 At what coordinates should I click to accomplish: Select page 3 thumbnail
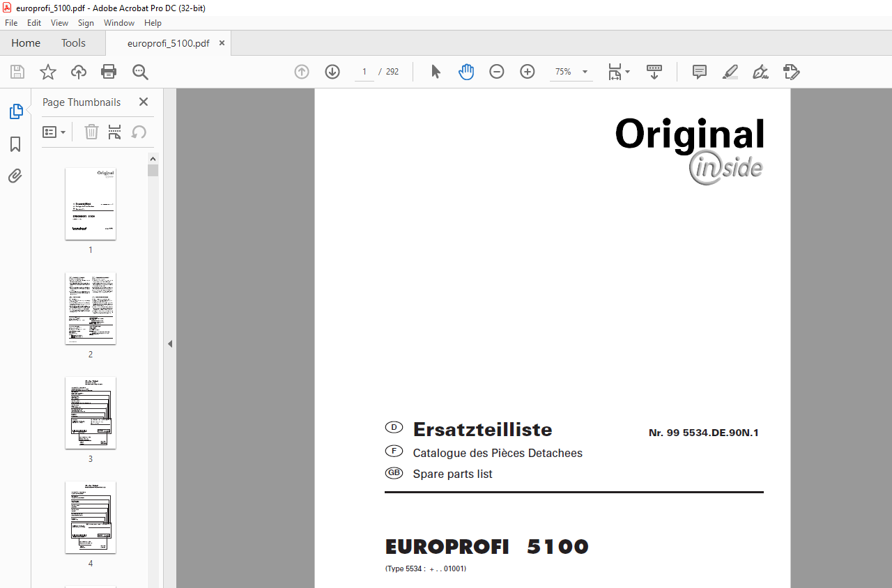(91, 412)
